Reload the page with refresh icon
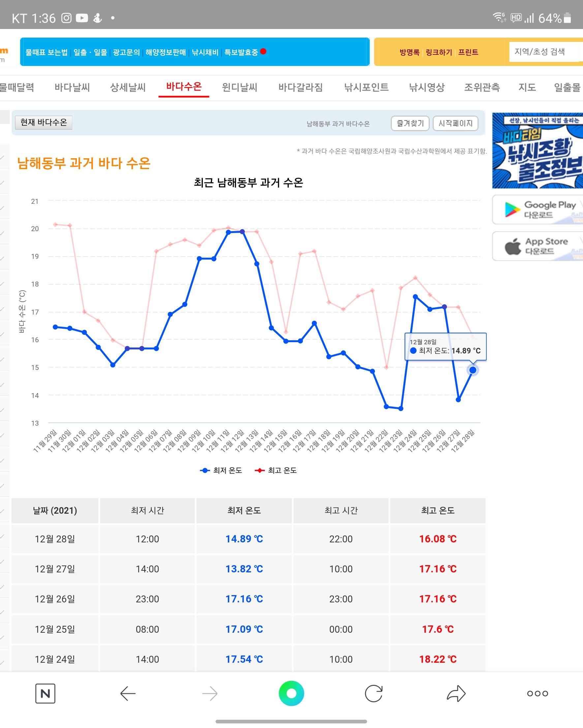Image resolution: width=583 pixels, height=728 pixels. (x=374, y=694)
